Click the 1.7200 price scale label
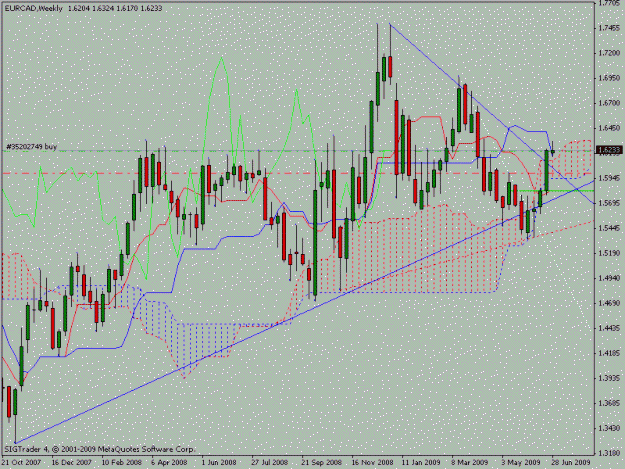Viewport: 625px width, 469px height. 609,53
